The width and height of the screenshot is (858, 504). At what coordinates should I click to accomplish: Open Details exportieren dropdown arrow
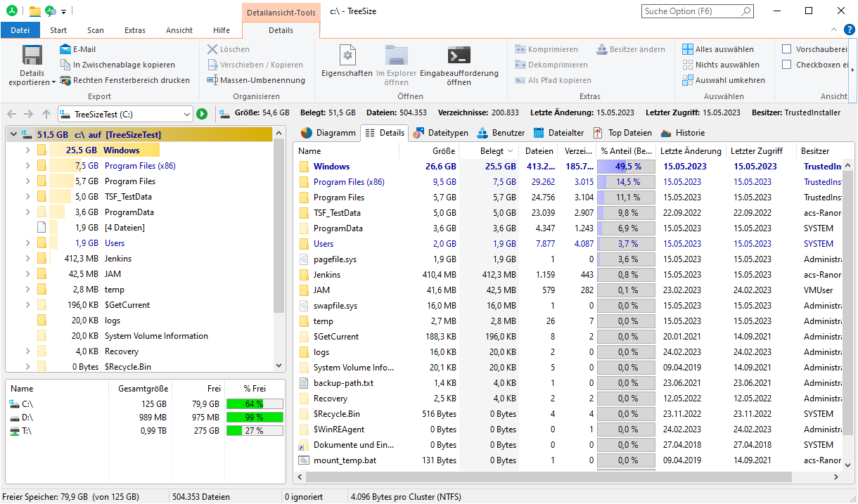click(53, 82)
